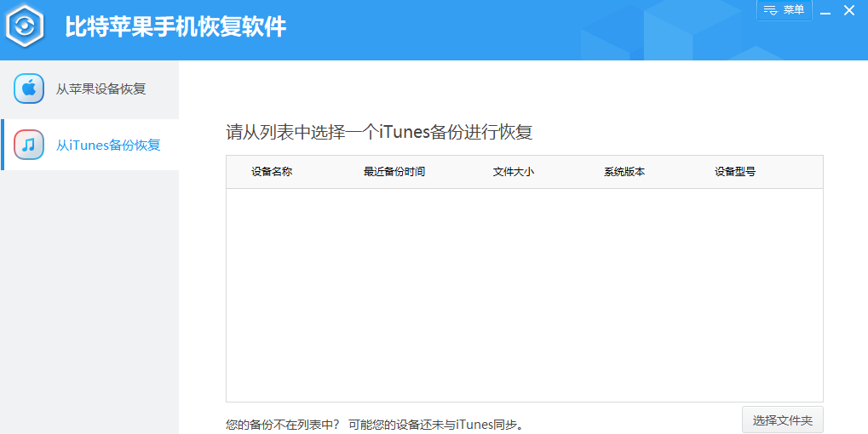This screenshot has height=434, width=868.
Task: Click the 比特苹果手机恢复软件 title text
Action: click(176, 26)
